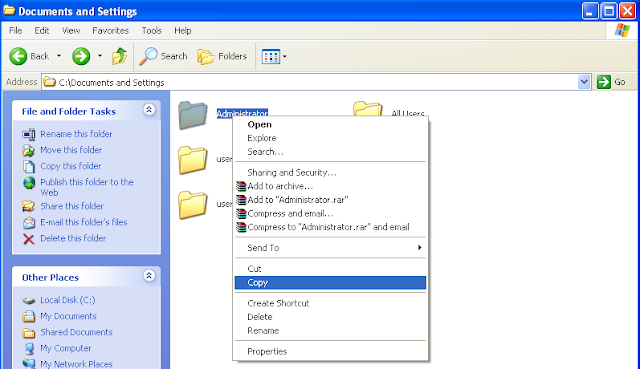Choose Copy in the context menu
This screenshot has width=640, height=369.
tap(330, 282)
